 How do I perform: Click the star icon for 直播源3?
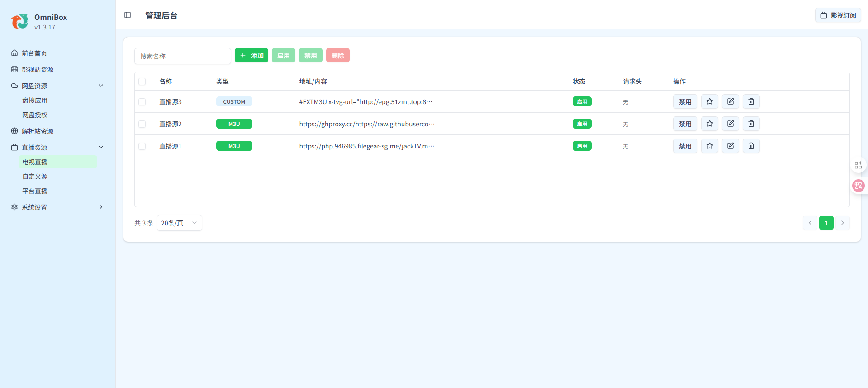pyautogui.click(x=709, y=101)
